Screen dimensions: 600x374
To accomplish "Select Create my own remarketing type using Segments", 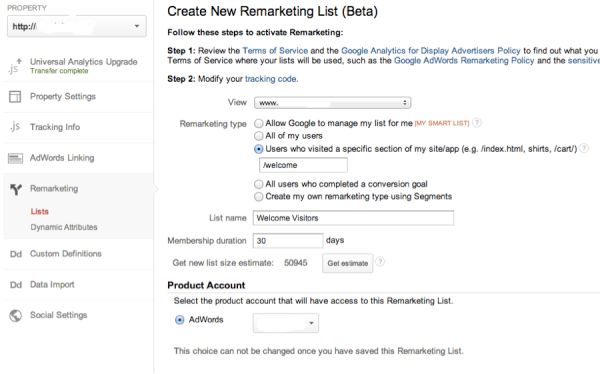I will pyautogui.click(x=259, y=196).
